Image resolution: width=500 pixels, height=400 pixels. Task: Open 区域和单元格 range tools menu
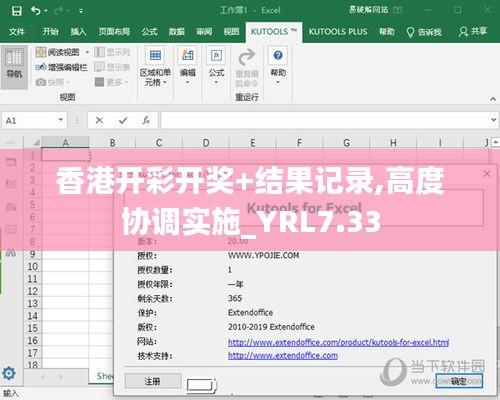[x=155, y=67]
